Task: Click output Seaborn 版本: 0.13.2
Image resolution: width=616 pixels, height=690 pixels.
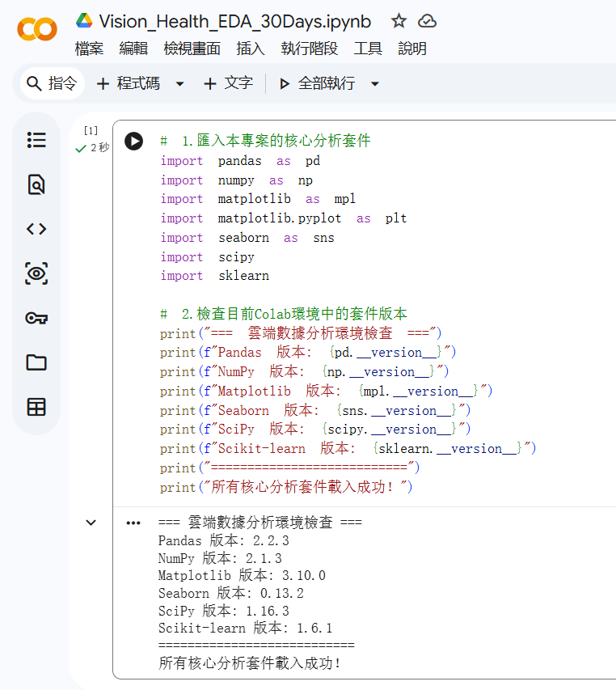Action: (x=231, y=593)
